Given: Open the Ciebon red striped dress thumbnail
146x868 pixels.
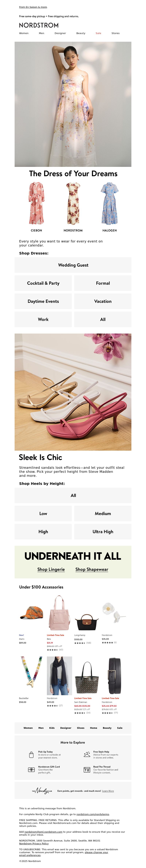Looking at the screenshot, I should tap(36, 203).
